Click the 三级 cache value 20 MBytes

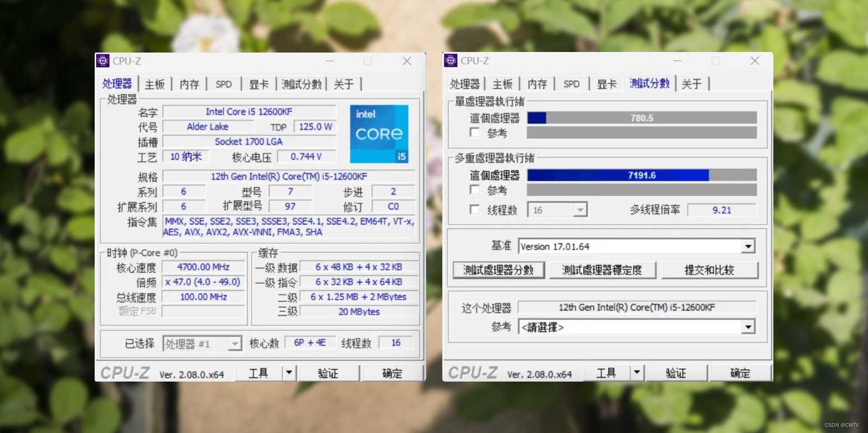(x=359, y=312)
